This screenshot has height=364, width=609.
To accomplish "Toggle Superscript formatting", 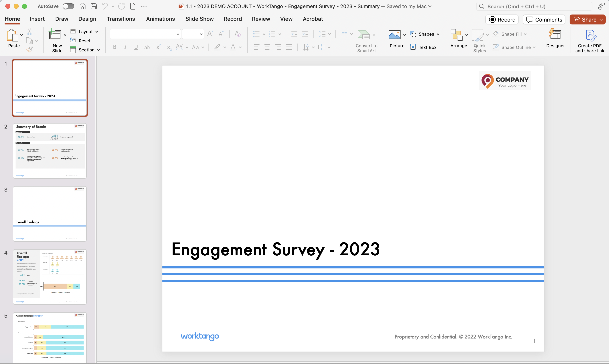I will point(158,47).
